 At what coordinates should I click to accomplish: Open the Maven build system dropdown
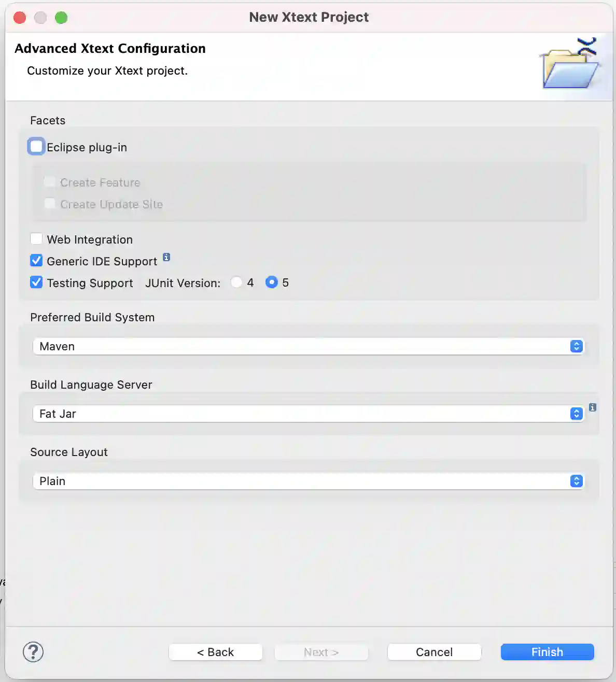[x=309, y=346]
